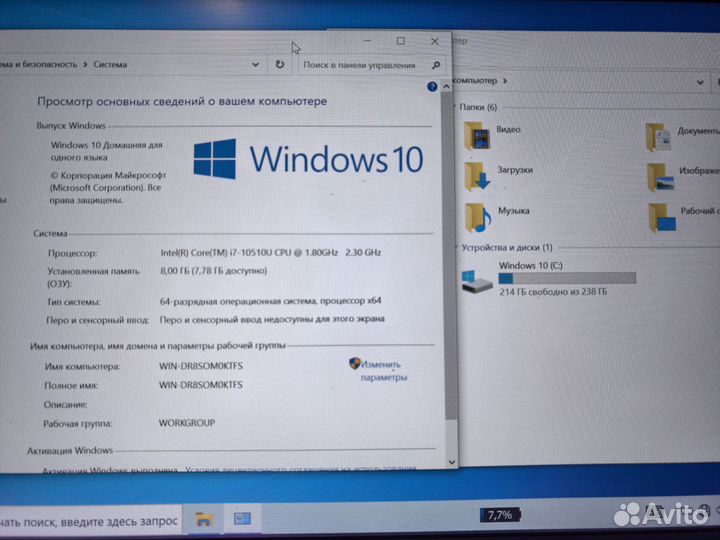Click the battery 7,7% indicator in taskbar

[x=500, y=515]
